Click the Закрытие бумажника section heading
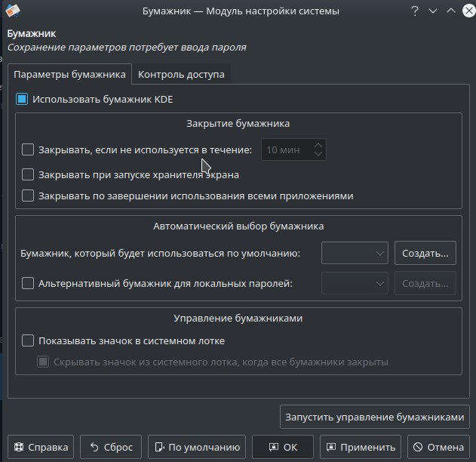 point(238,124)
